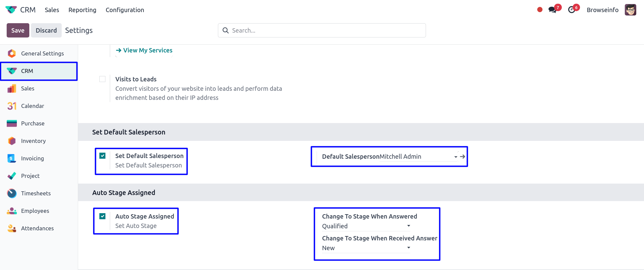Click the red recording status dot
The height and width of the screenshot is (270, 644).
(x=540, y=10)
